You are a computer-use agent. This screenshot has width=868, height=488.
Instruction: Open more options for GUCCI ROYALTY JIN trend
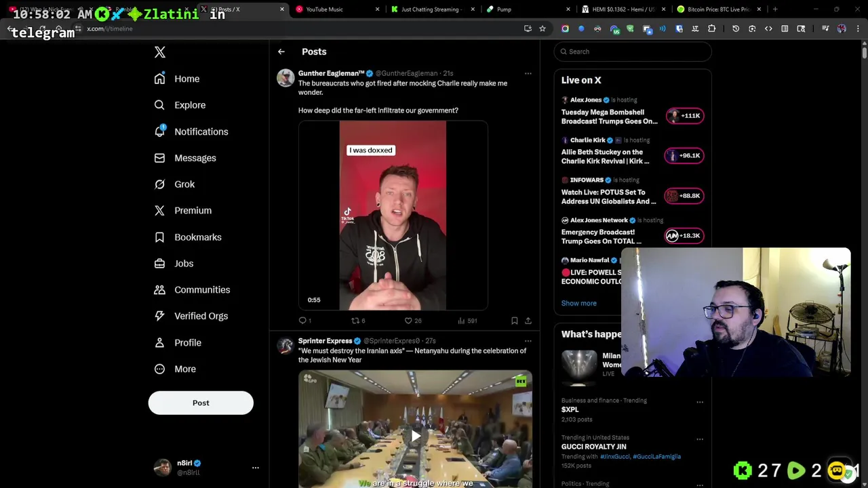pos(700,439)
